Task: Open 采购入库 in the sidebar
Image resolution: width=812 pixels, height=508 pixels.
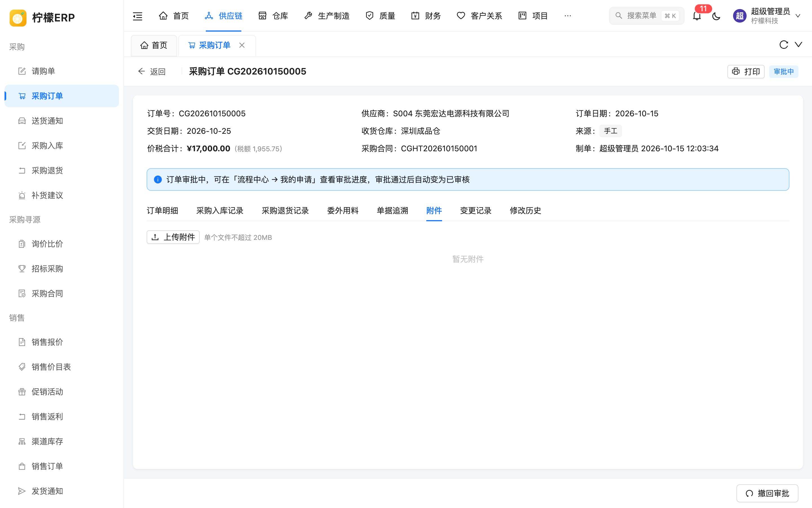Action: (x=62, y=146)
